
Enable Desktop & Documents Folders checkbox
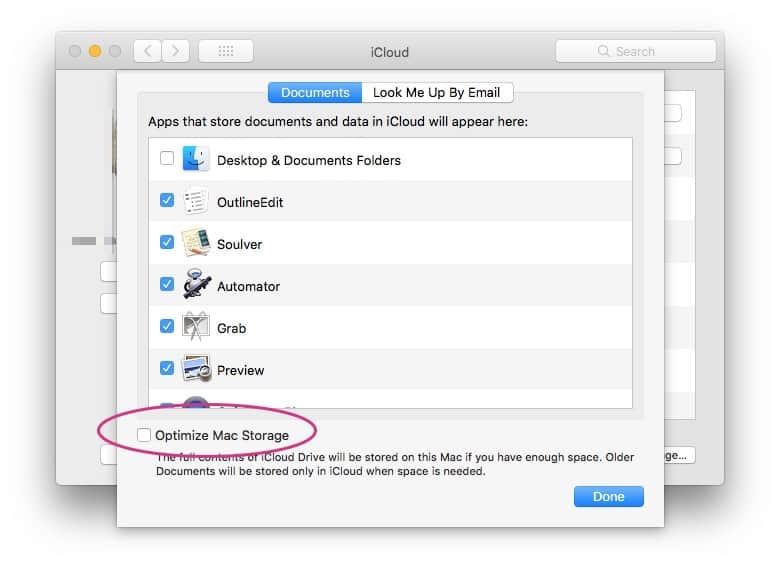pos(167,159)
